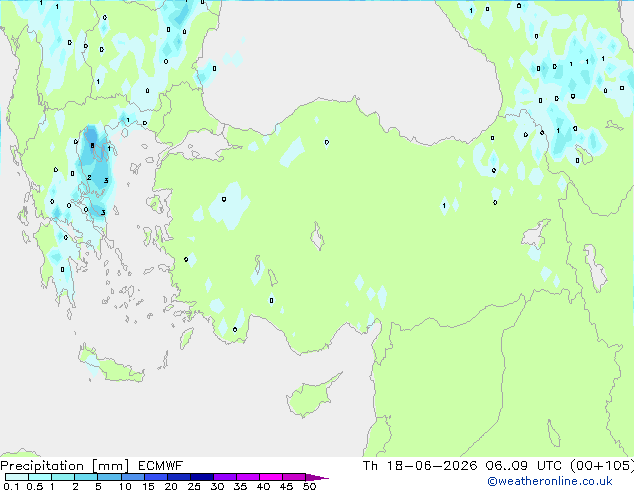Click the '(00+105)' forecast offset text

tap(602, 466)
